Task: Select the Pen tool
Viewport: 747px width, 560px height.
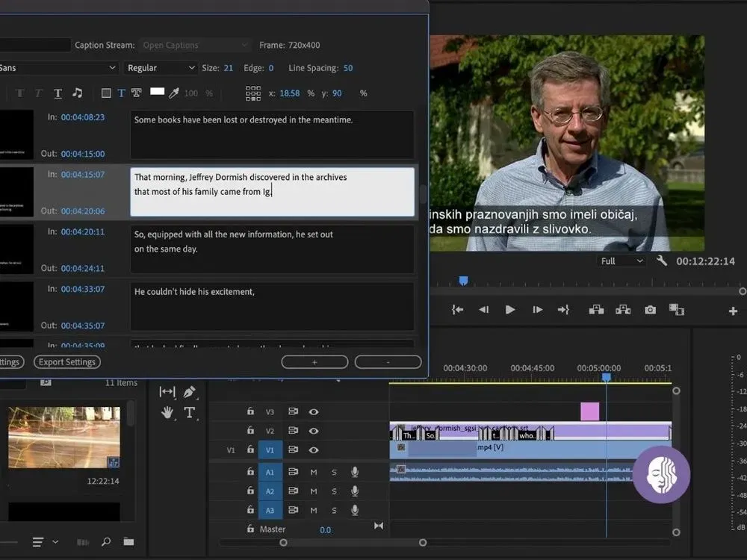Action: [x=189, y=392]
